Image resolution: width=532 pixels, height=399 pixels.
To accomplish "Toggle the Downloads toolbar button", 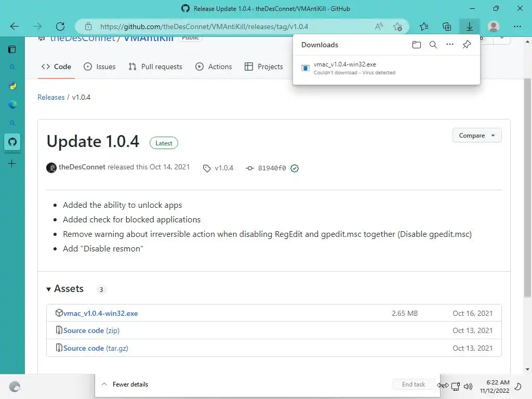I will (470, 26).
